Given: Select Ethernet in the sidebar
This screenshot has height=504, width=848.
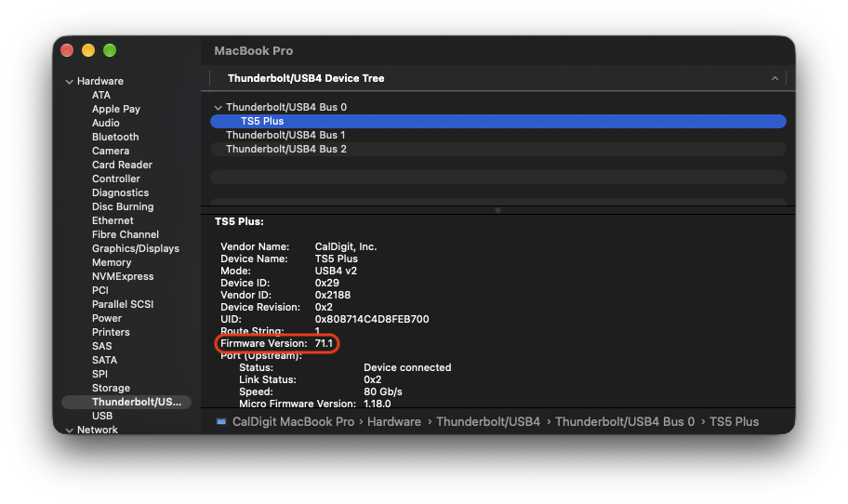Looking at the screenshot, I should click(113, 220).
